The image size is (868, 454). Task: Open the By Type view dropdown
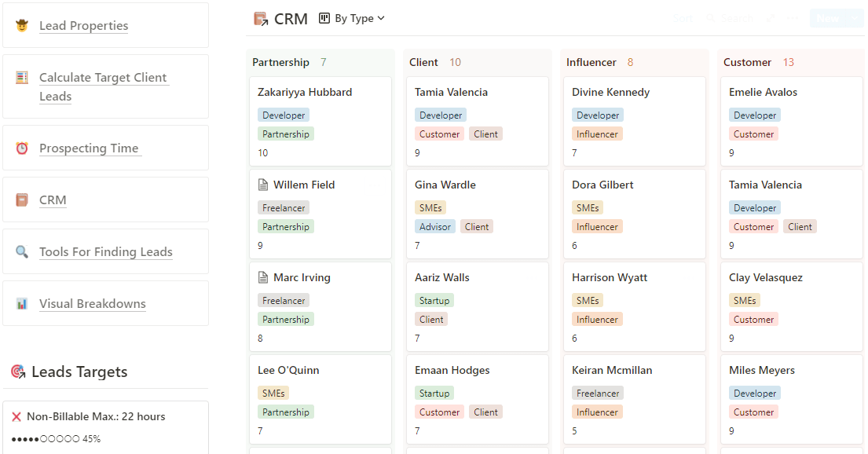352,18
